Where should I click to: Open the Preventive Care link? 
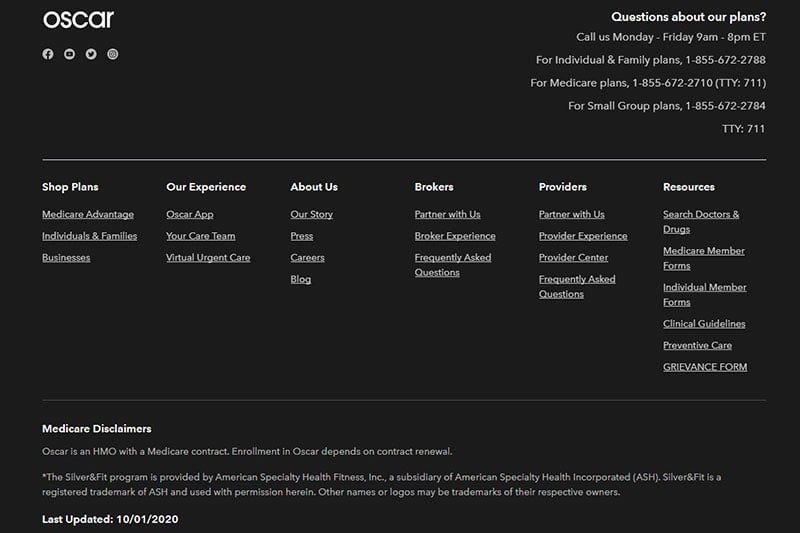pyautogui.click(x=697, y=345)
